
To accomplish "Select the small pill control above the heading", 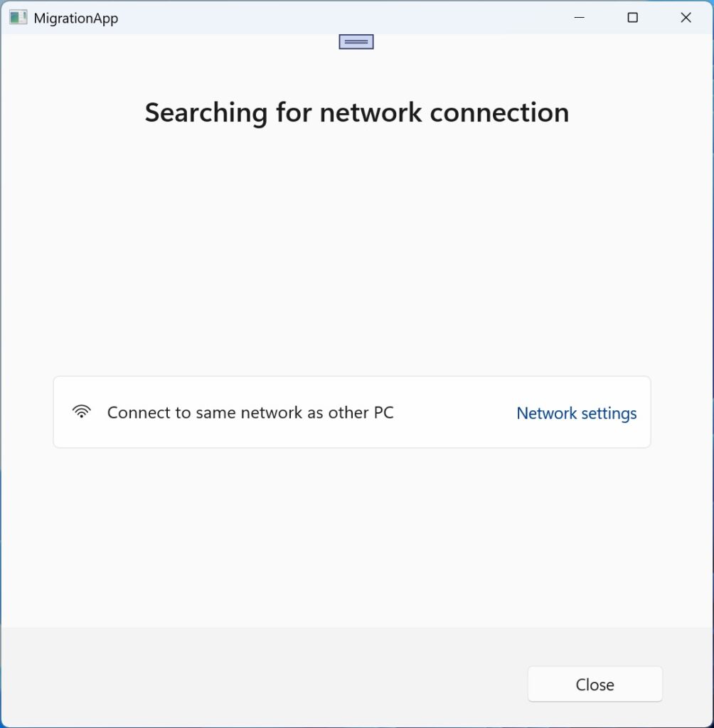I will click(x=356, y=41).
